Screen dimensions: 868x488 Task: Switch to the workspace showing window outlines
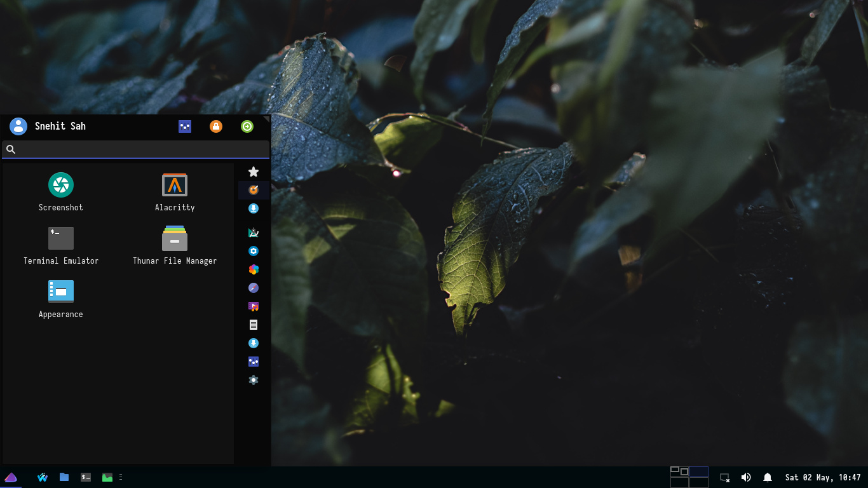tap(680, 471)
